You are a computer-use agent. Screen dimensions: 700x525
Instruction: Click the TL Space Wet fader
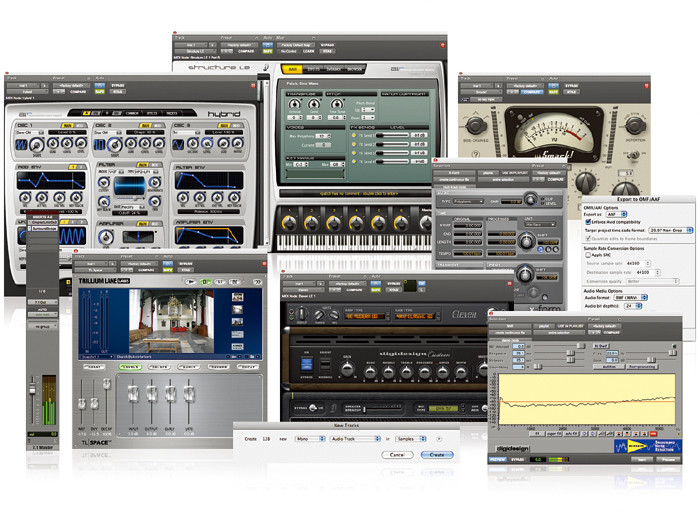coord(81,404)
